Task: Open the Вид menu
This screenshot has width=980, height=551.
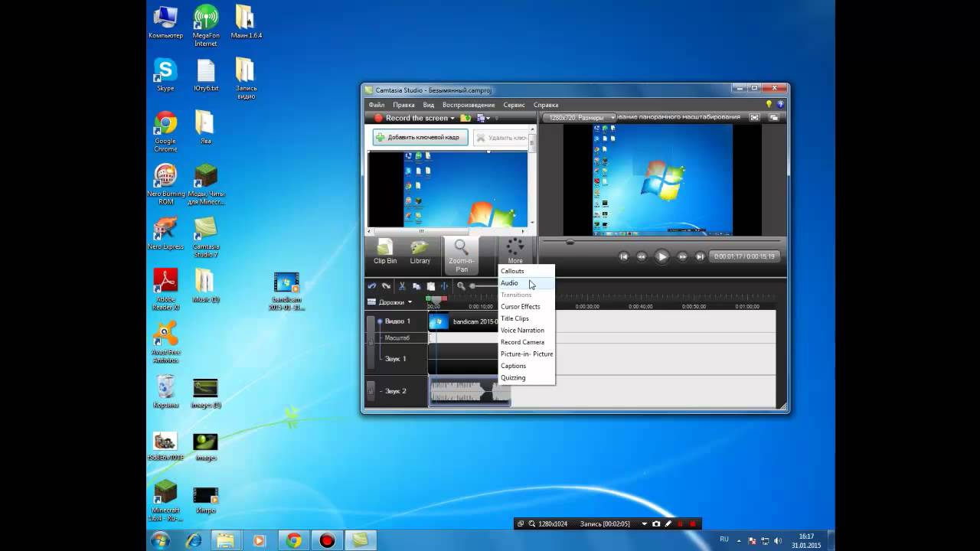Action: point(429,105)
